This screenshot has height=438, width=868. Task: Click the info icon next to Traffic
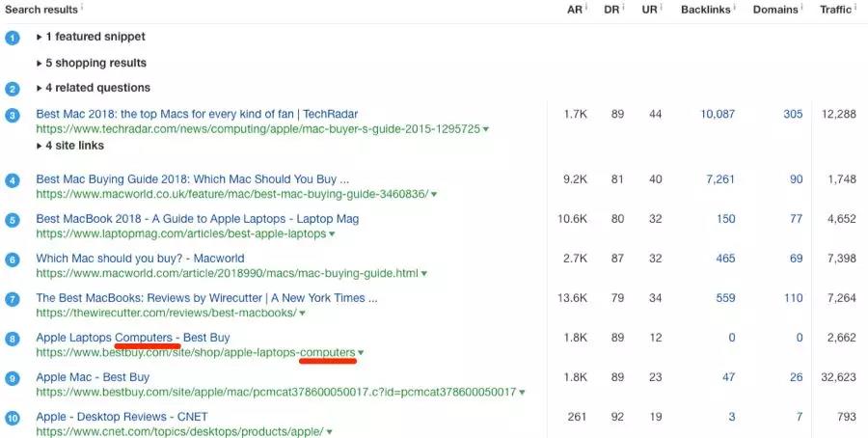pos(856,8)
